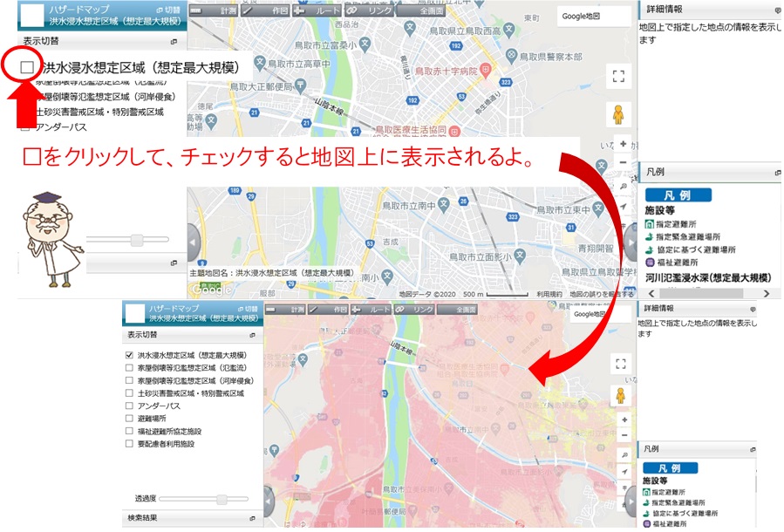784x532 pixels.
Task: Click the map fullscreen expand icon
Action: tap(618, 77)
